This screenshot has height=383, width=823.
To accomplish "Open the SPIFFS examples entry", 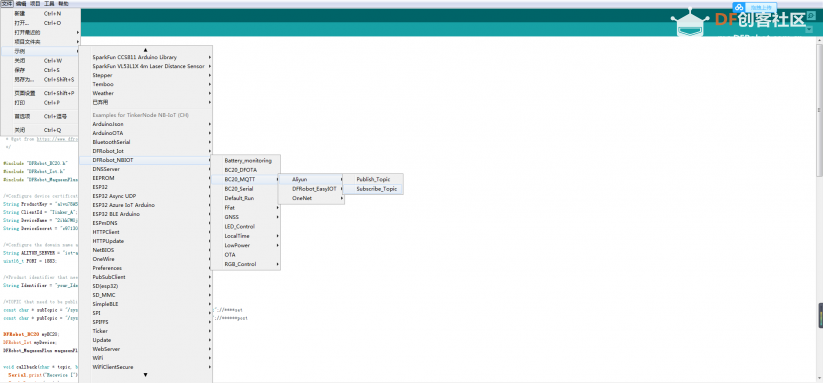I will (x=145, y=322).
